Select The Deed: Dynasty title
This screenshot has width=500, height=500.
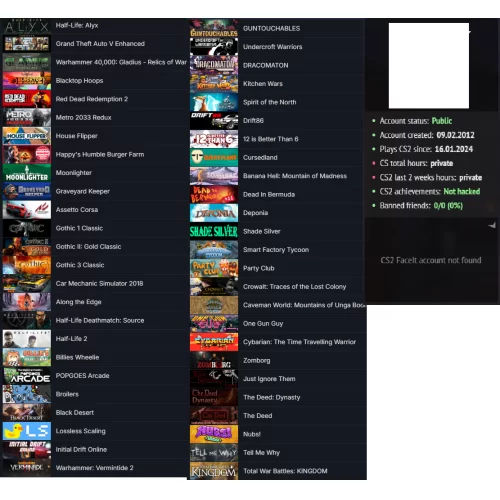(272, 397)
